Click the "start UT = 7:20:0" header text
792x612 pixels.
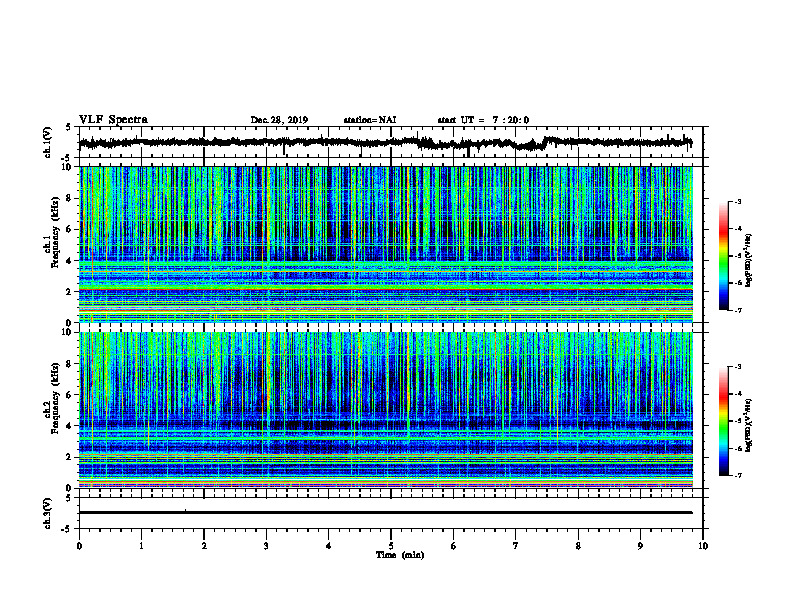pyautogui.click(x=483, y=120)
